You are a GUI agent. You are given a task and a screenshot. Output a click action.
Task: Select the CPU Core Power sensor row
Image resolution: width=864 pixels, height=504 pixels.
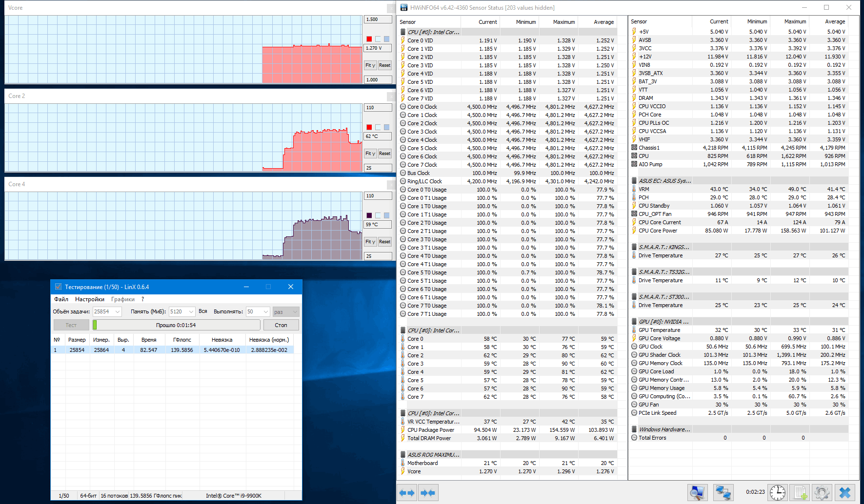(739, 231)
